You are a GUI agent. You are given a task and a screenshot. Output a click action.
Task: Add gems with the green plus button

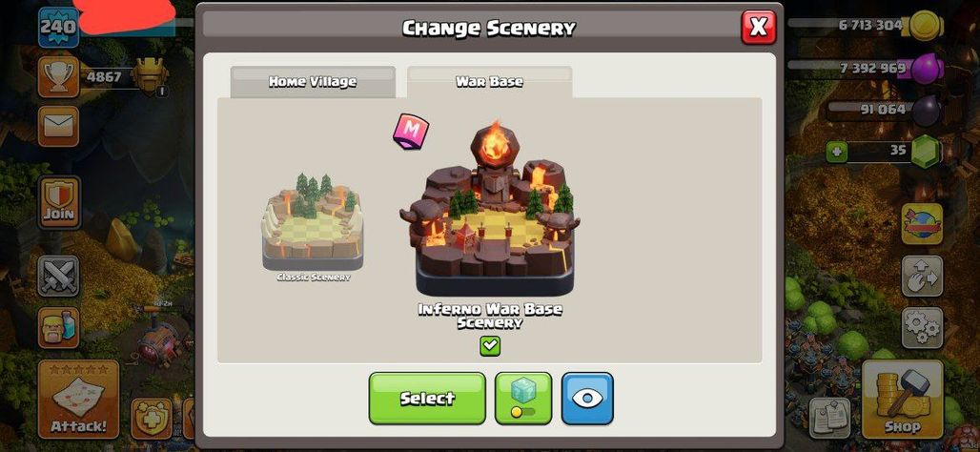[836, 152]
